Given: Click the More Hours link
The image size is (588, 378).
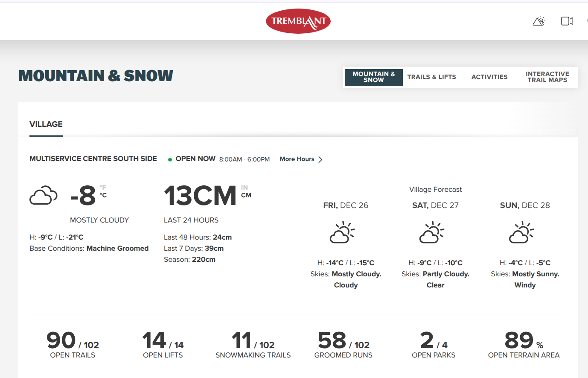Looking at the screenshot, I should (297, 159).
